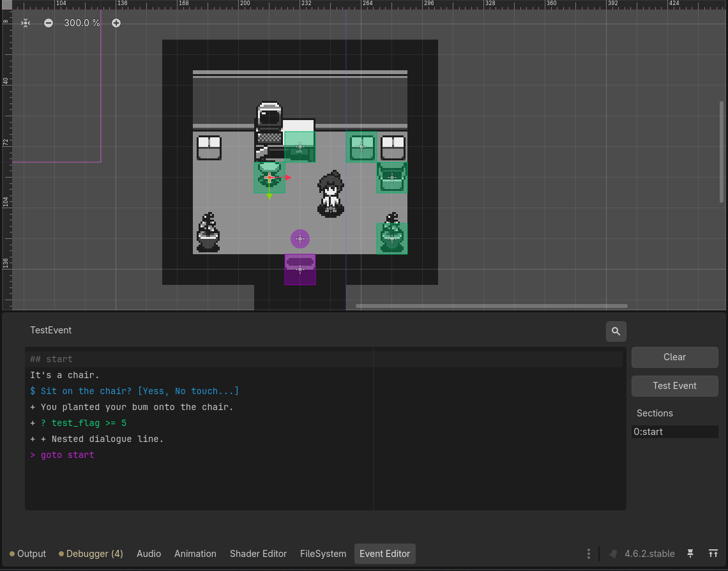Click the search magnifier in Event Editor
This screenshot has height=571, width=728.
(x=616, y=331)
